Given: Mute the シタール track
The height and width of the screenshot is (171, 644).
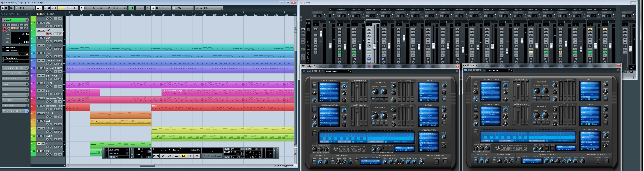Looking at the screenshot, I should point(39,113).
